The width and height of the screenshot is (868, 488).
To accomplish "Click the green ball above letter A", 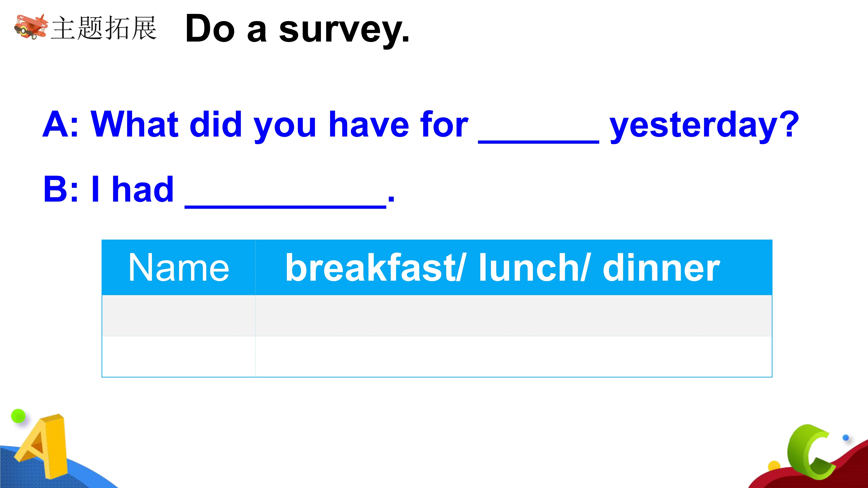I will click(18, 416).
